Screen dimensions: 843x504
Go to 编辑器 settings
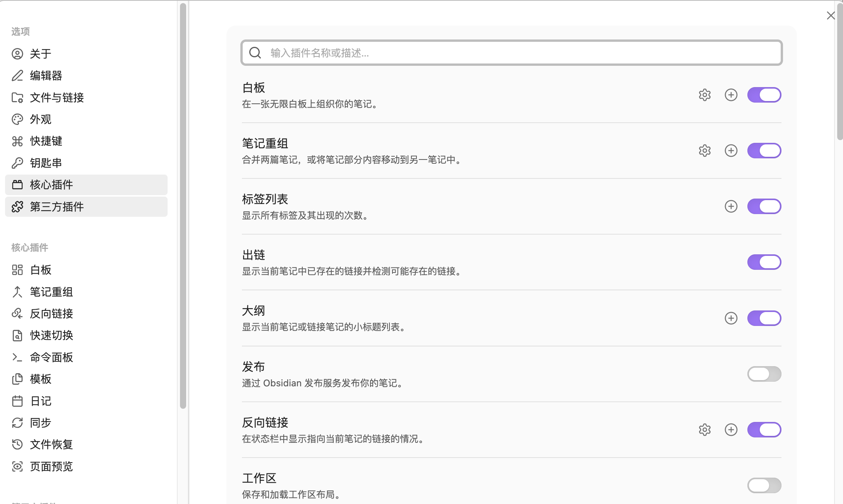(x=86, y=75)
